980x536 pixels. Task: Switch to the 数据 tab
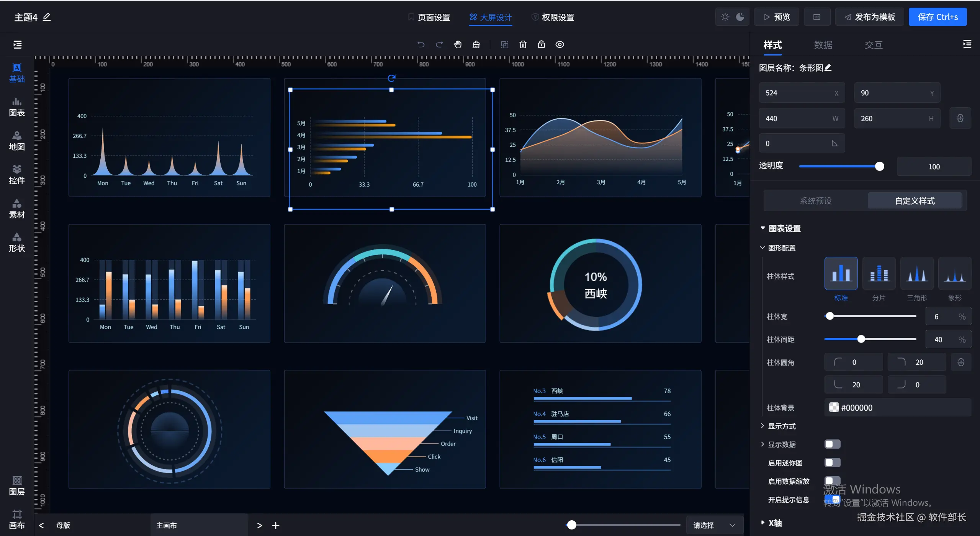(823, 45)
